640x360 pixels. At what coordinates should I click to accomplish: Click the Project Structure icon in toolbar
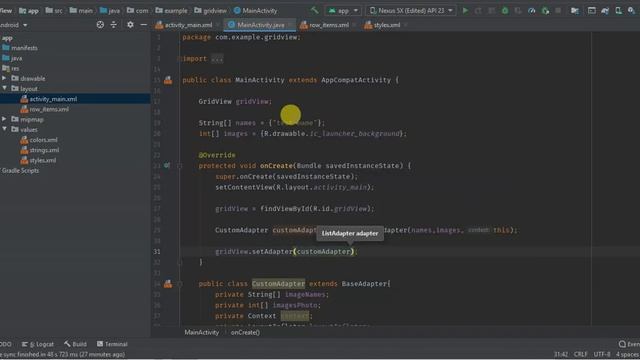[x=575, y=11]
